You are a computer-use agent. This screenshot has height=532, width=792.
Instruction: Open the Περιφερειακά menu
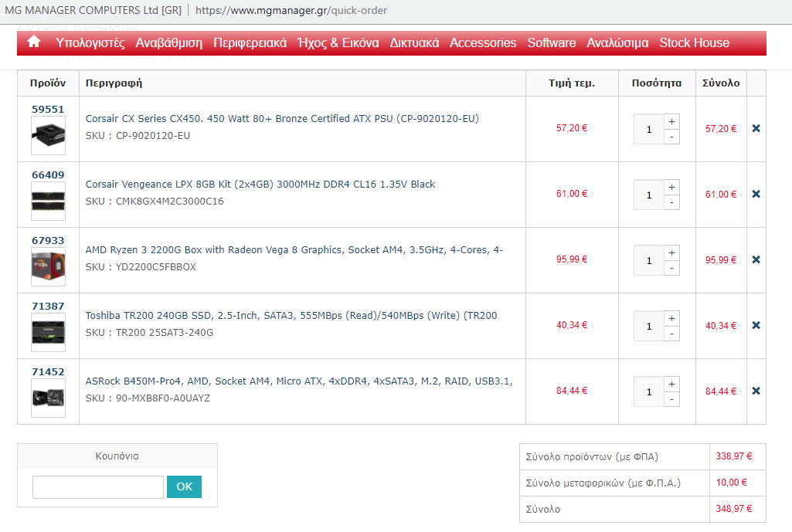(x=250, y=43)
